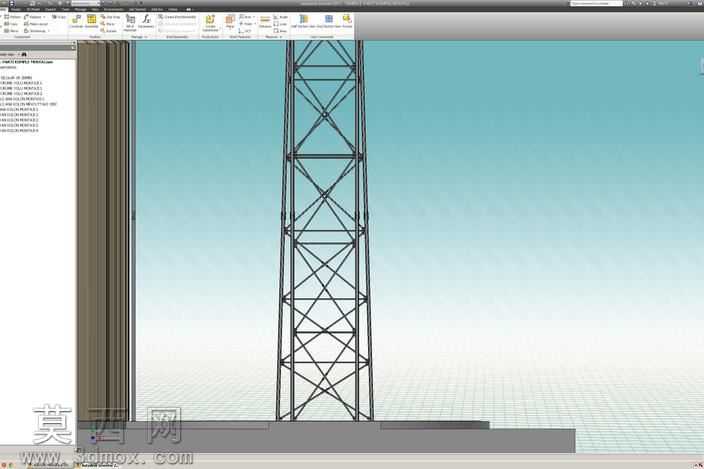This screenshot has height=469, width=704.
Task: Open the Point dropdown arrow
Action: point(255,24)
